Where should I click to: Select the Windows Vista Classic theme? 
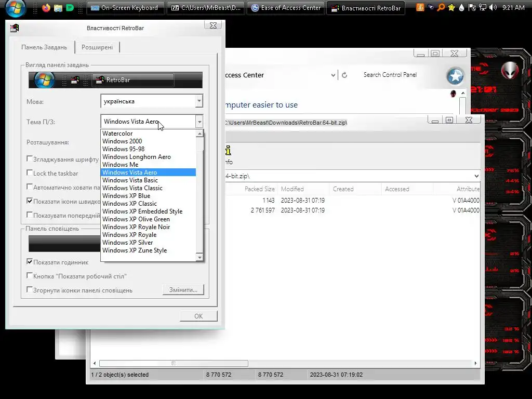pos(148,188)
